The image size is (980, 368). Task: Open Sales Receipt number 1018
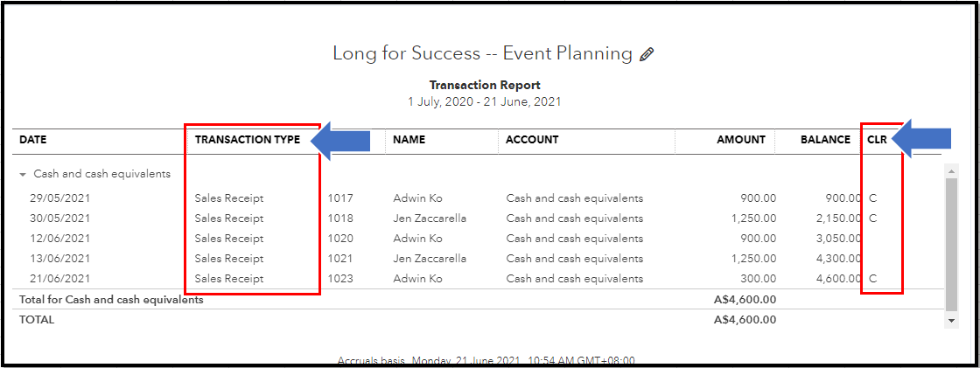[x=340, y=219]
